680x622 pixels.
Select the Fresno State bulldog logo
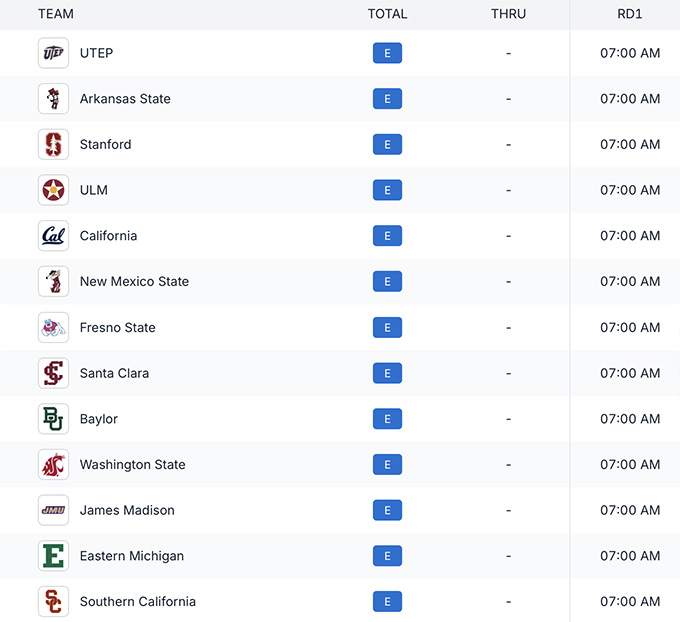(x=53, y=327)
